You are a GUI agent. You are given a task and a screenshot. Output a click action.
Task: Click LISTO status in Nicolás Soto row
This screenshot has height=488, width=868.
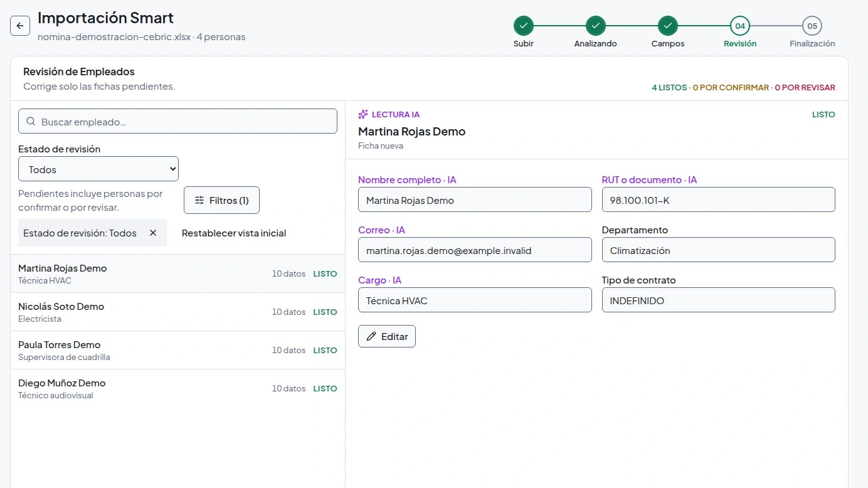pos(325,312)
